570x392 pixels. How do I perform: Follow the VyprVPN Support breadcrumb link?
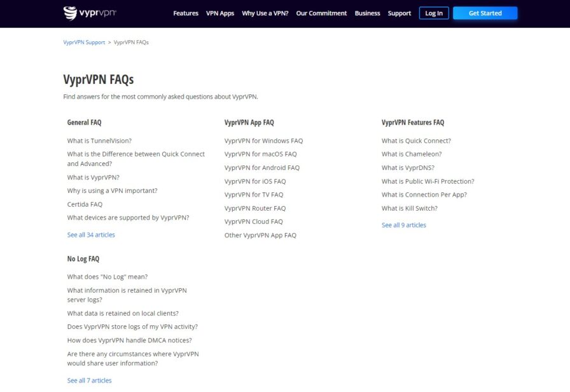click(84, 42)
